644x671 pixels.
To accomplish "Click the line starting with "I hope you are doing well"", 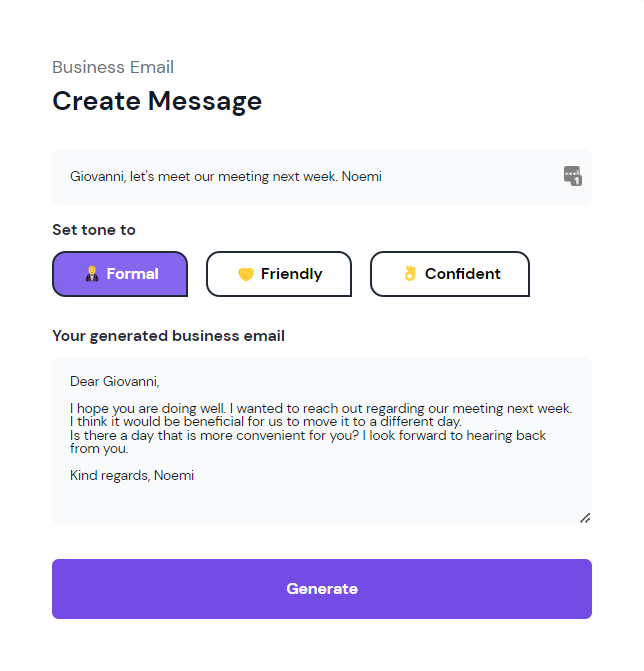I will coord(321,408).
